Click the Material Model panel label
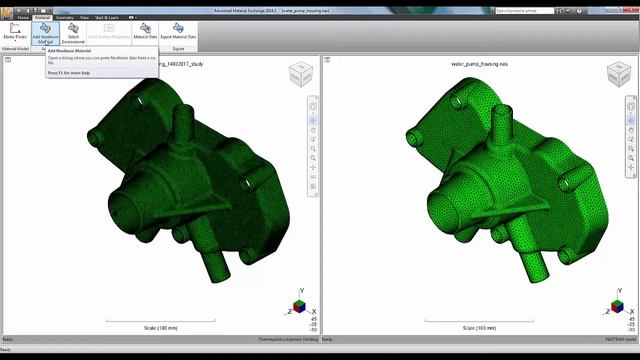Image resolution: width=640 pixels, height=360 pixels. pos(16,49)
